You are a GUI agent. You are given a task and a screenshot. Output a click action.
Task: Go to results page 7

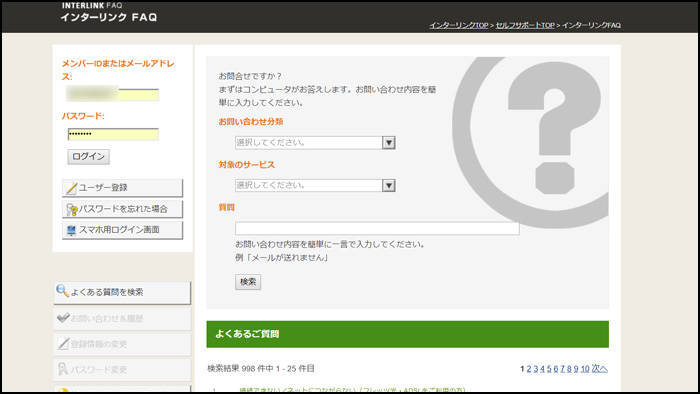point(562,369)
